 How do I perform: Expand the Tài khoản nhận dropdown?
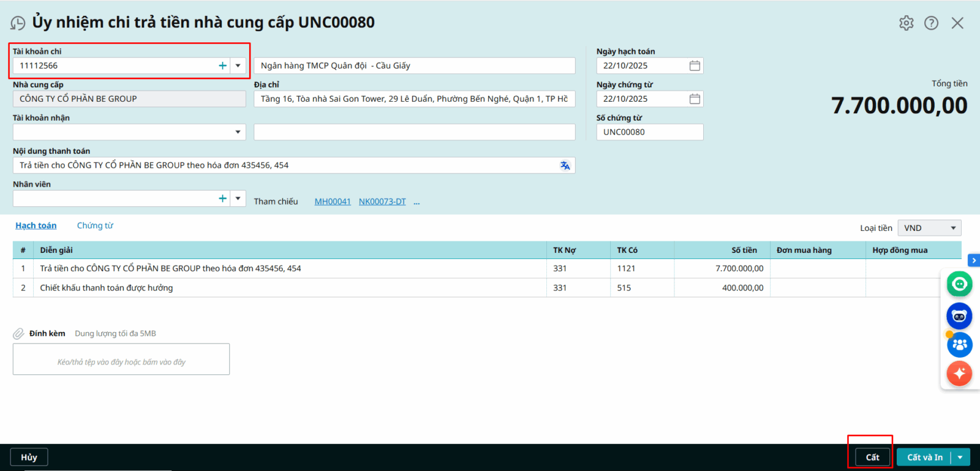[238, 132]
